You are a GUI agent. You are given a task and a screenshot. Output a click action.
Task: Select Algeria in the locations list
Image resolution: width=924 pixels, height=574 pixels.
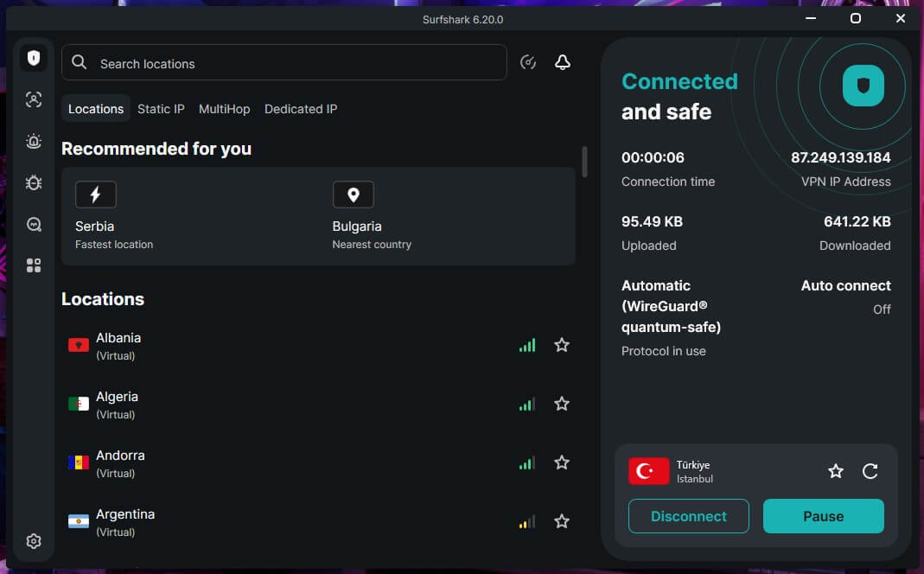(318, 405)
